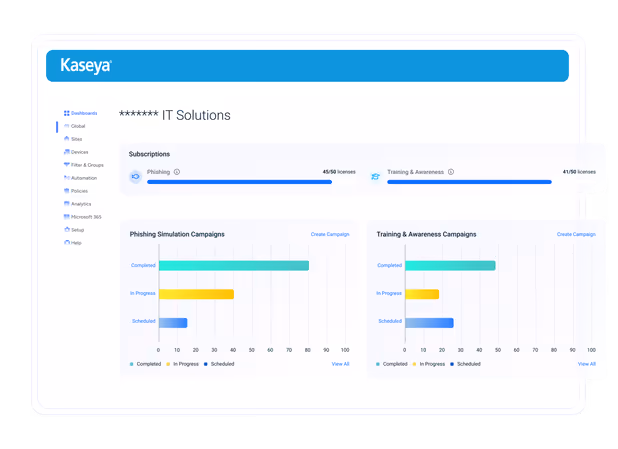
Task: Open the Dashboards grid icon
Action: [67, 113]
